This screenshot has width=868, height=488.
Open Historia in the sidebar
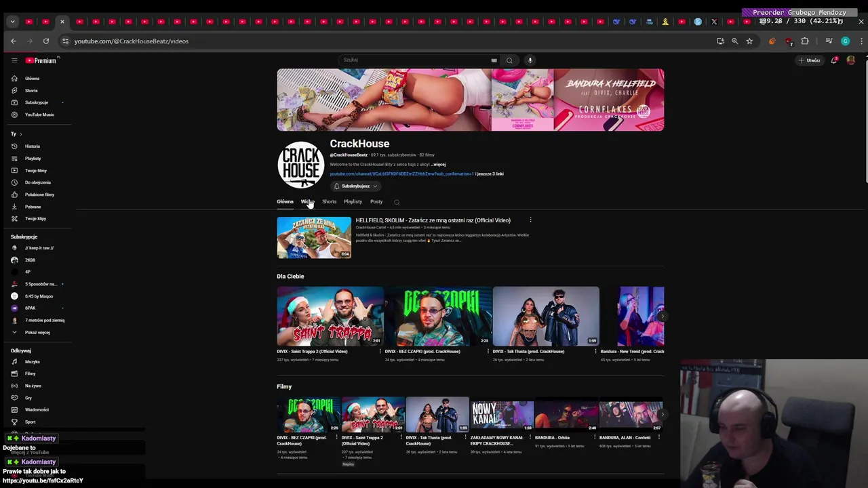click(33, 146)
